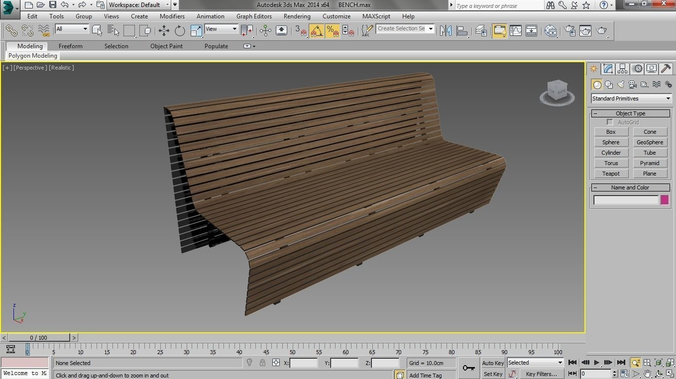Viewport: 676px width, 379px height.
Task: Toggle Spinner Snap on the toolbar
Action: [x=348, y=31]
